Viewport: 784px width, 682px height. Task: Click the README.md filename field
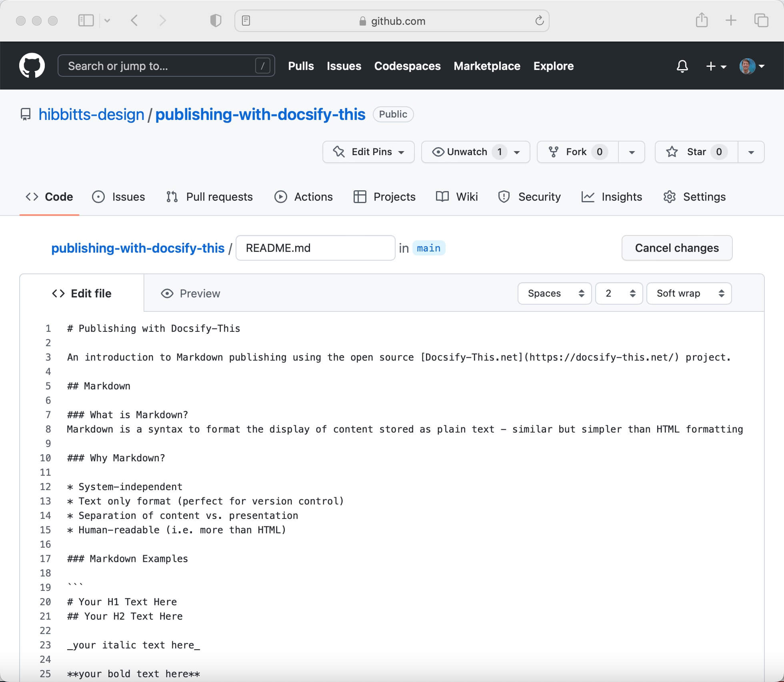pos(315,248)
